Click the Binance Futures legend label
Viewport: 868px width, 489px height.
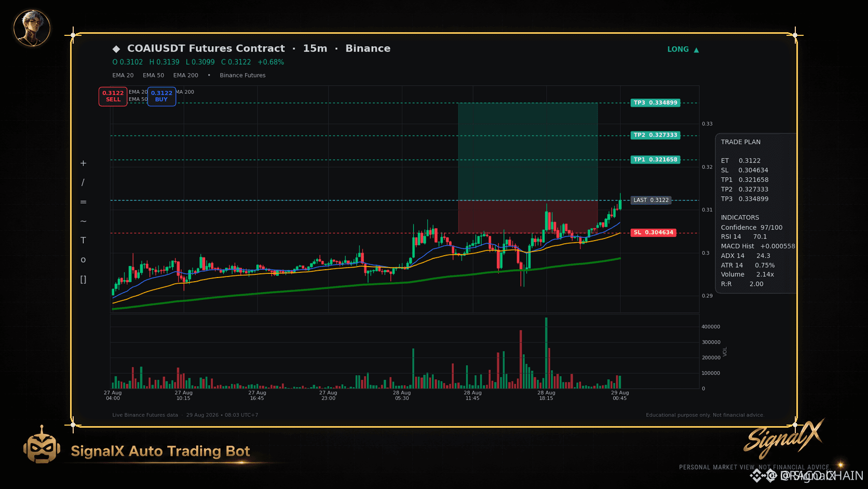(242, 75)
